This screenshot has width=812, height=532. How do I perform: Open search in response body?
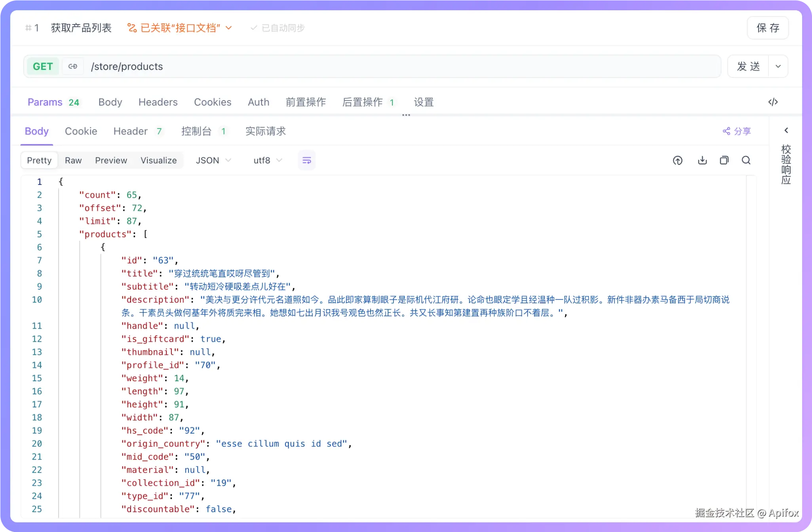pyautogui.click(x=746, y=160)
